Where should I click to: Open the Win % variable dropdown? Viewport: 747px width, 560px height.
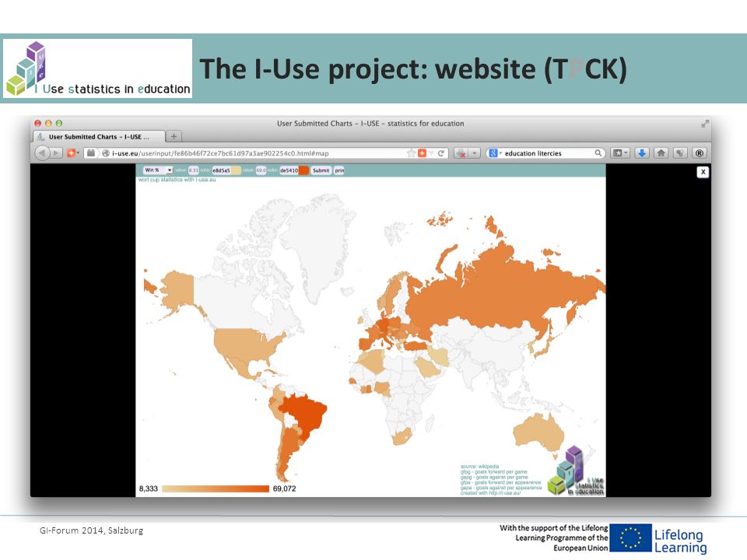click(158, 170)
